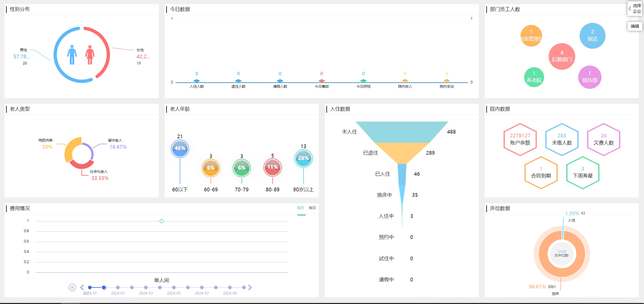
Task: Click the 今日事故 red diamond marker
Action: coord(322,81)
